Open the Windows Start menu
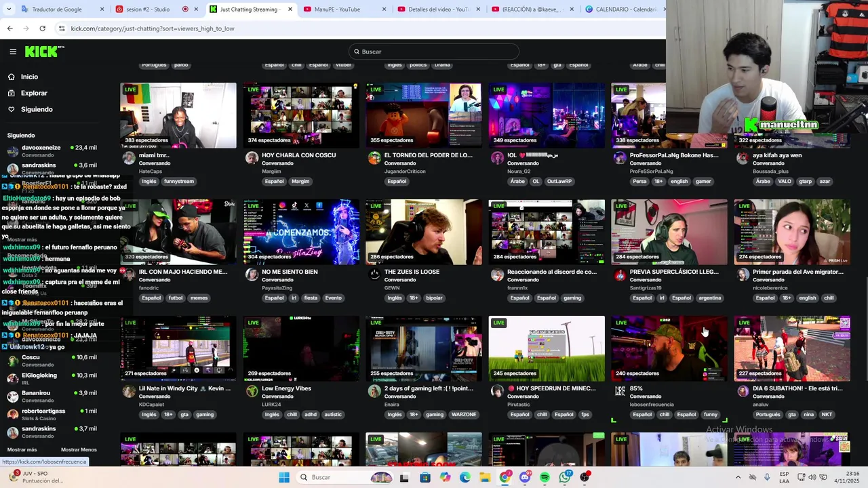Screen dimensions: 868x488 point(284,477)
